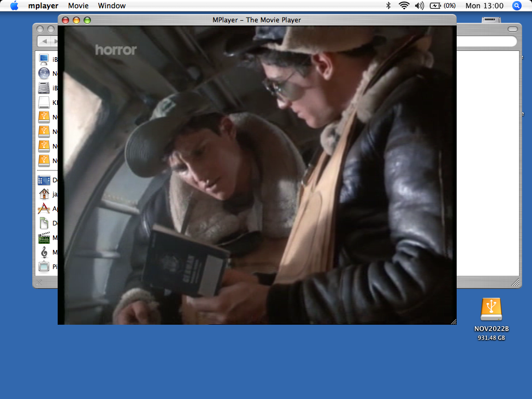Open Documents in Finder sidebar
The height and width of the screenshot is (399, 532).
click(44, 223)
